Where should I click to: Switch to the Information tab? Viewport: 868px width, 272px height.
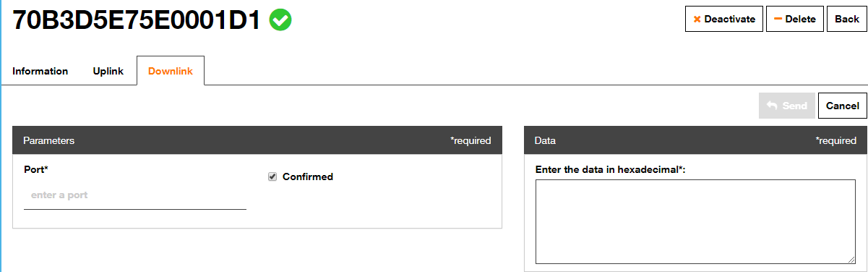coord(40,71)
